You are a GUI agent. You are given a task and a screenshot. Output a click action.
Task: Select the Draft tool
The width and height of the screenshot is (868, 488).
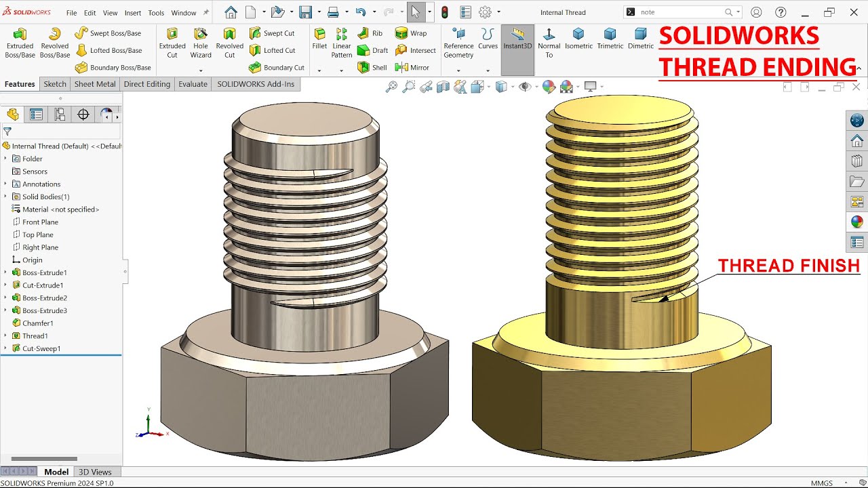pyautogui.click(x=372, y=50)
